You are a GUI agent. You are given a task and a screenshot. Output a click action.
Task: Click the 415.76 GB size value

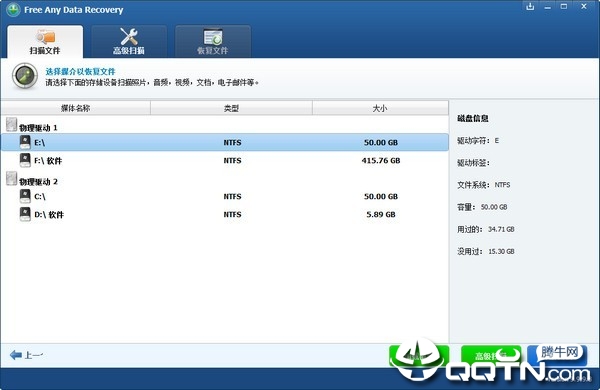[381, 160]
